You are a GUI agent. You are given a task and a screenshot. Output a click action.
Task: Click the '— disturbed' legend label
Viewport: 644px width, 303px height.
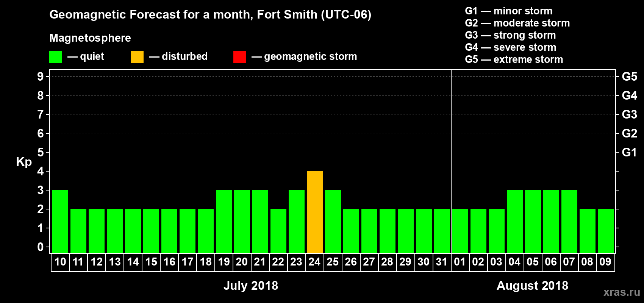(x=178, y=56)
